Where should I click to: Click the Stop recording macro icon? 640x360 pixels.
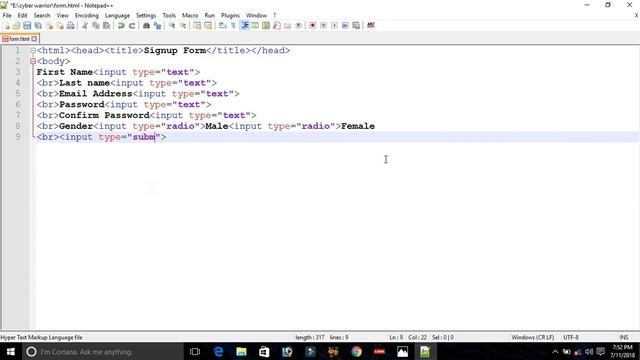(323, 25)
